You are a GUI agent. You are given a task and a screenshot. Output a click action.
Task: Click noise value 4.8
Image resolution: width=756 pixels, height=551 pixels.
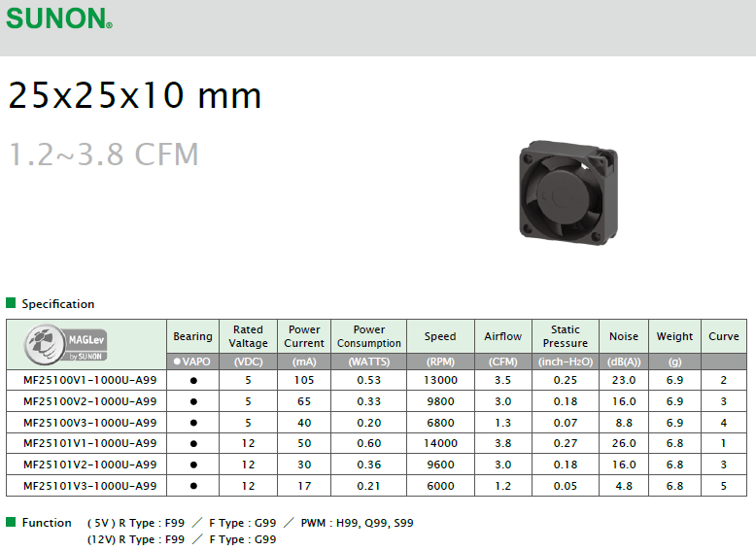(624, 486)
